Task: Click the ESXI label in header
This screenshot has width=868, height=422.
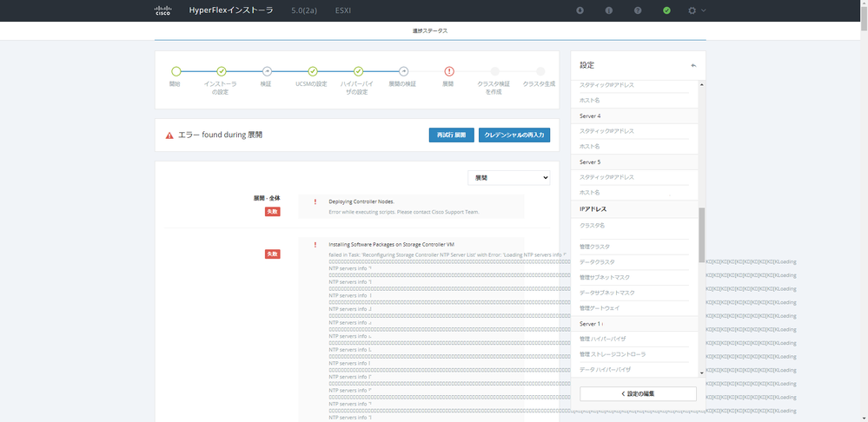Action: point(342,10)
